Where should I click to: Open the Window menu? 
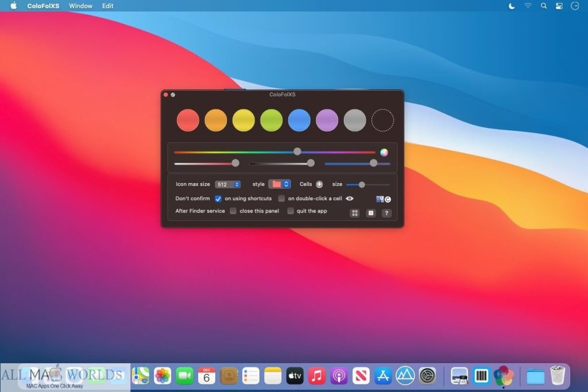click(x=80, y=6)
